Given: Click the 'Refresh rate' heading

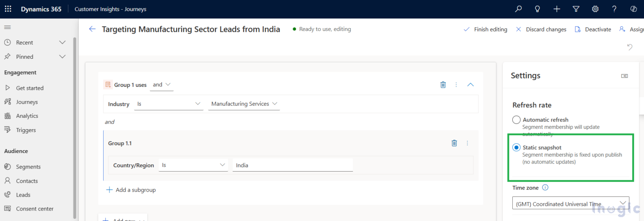Looking at the screenshot, I should click(x=532, y=105).
